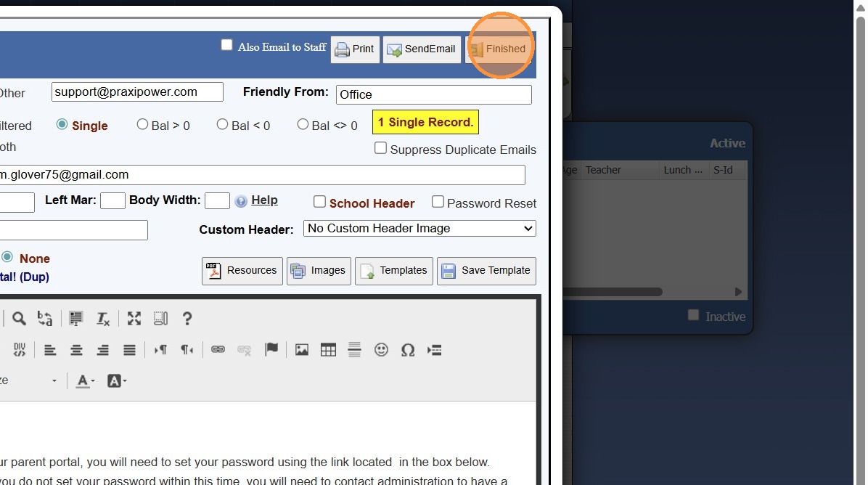This screenshot has width=868, height=485.
Task: Open the background color dropdown
Action: [117, 381]
